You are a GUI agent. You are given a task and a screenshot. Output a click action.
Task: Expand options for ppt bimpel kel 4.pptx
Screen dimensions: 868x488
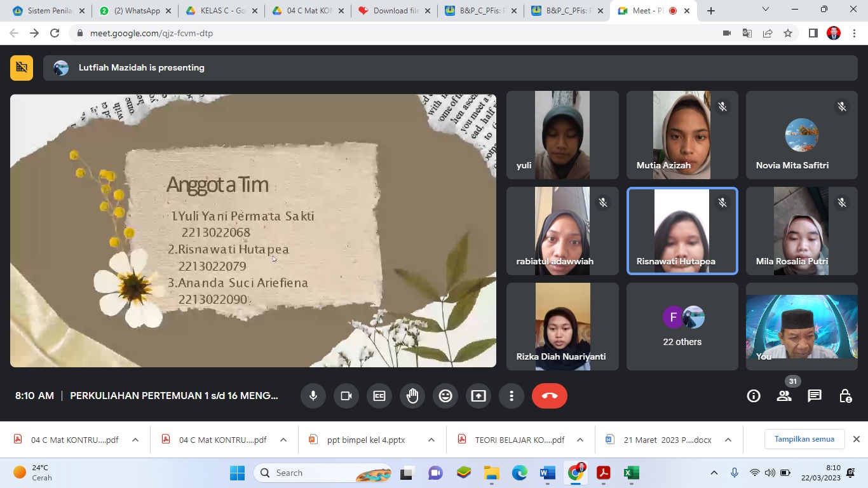[431, 440]
